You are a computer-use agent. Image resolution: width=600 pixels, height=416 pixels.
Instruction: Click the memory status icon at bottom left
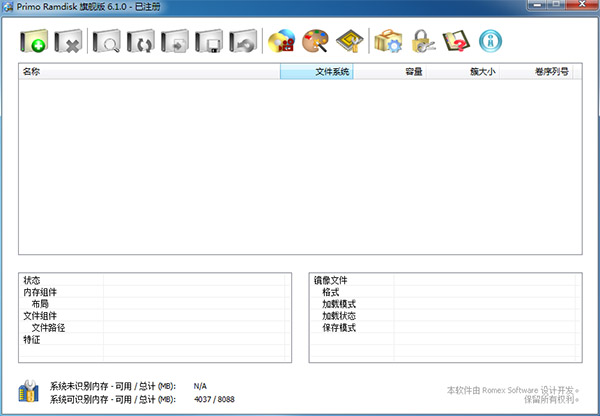[30, 391]
